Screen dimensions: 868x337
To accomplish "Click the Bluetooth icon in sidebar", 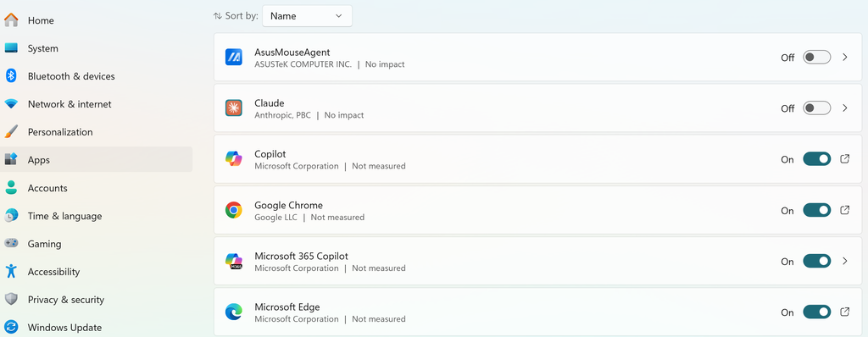I will pos(11,76).
